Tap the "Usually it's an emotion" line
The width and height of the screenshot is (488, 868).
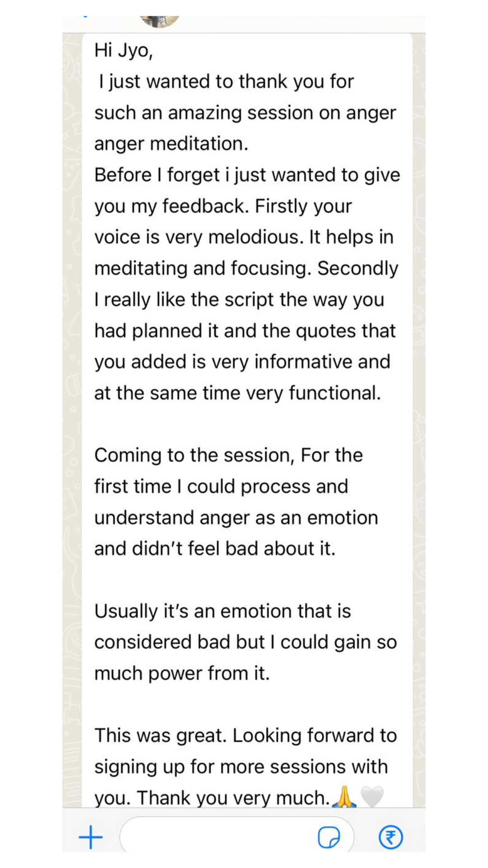[x=222, y=611]
